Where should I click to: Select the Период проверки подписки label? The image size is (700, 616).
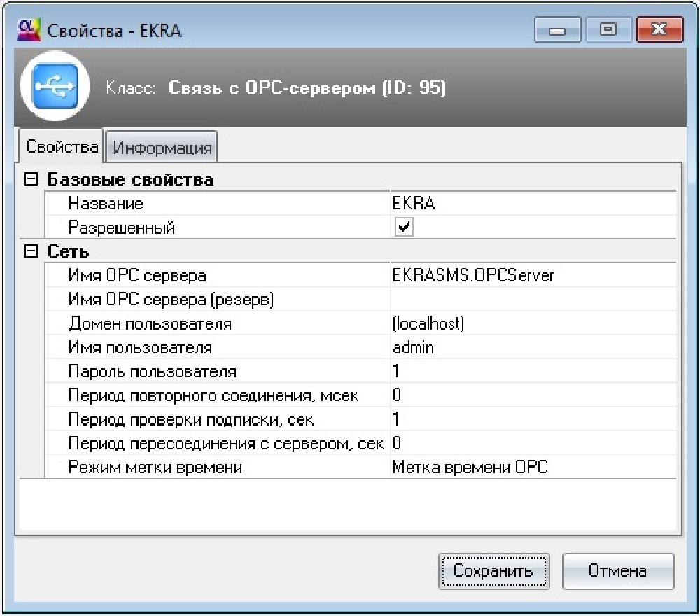click(191, 419)
